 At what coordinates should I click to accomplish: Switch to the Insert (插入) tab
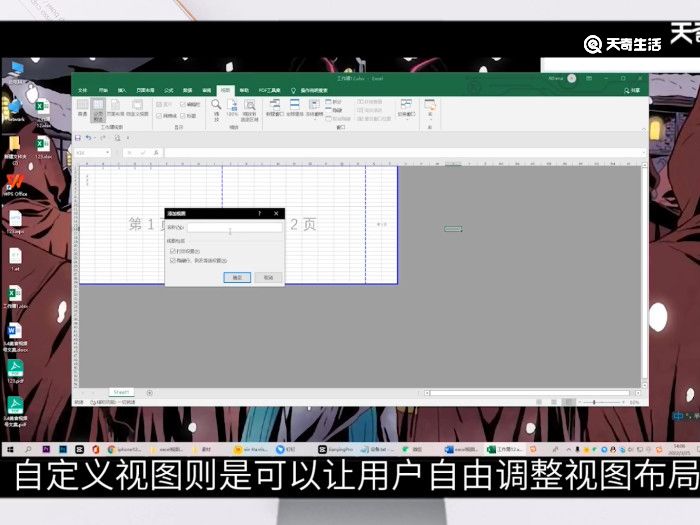[121, 91]
